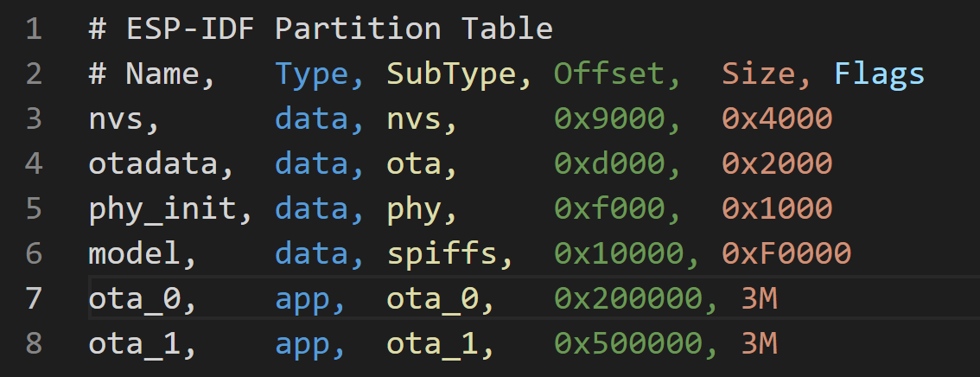Place cursor on "otadata," name
The image size is (980, 377).
[162, 163]
